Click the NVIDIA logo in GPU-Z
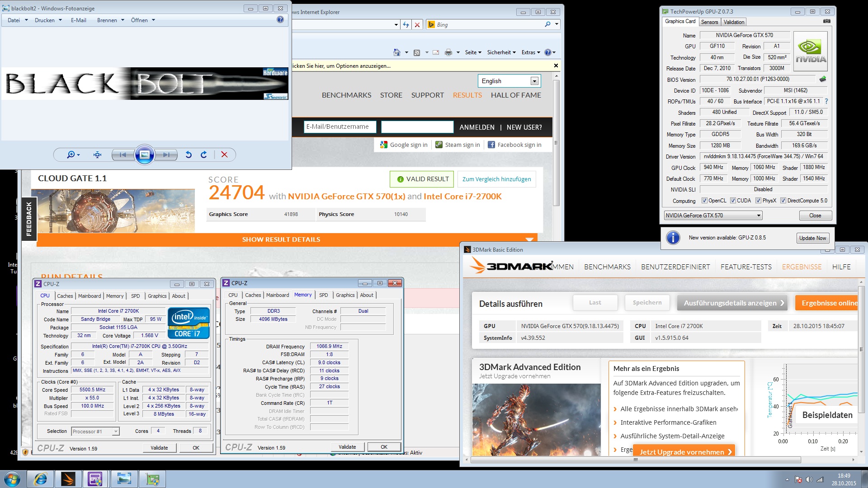 [811, 51]
